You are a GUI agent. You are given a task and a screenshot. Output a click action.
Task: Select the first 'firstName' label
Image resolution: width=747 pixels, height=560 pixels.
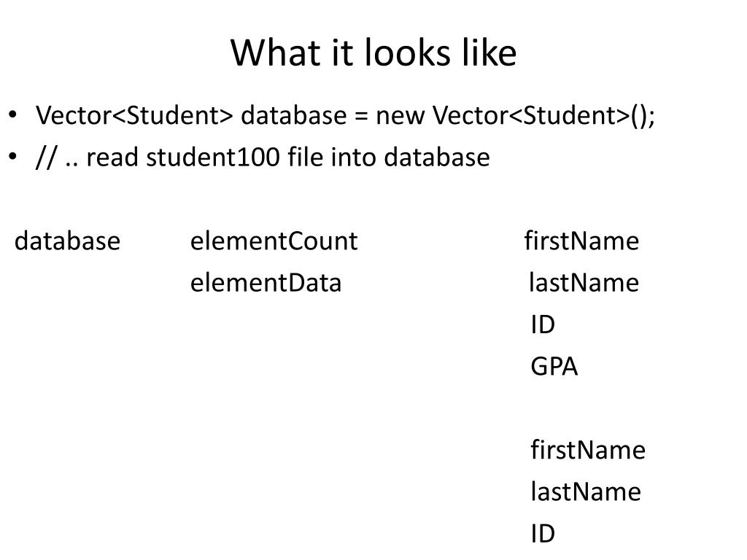(581, 241)
